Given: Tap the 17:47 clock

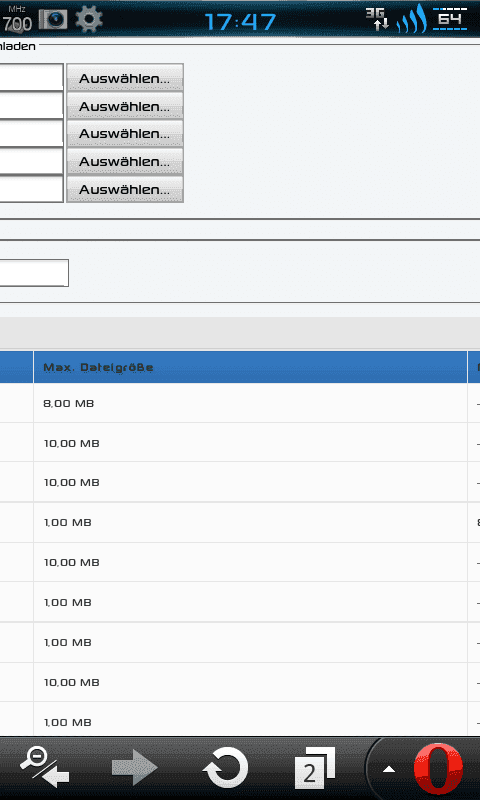Looking at the screenshot, I should coord(240,22).
